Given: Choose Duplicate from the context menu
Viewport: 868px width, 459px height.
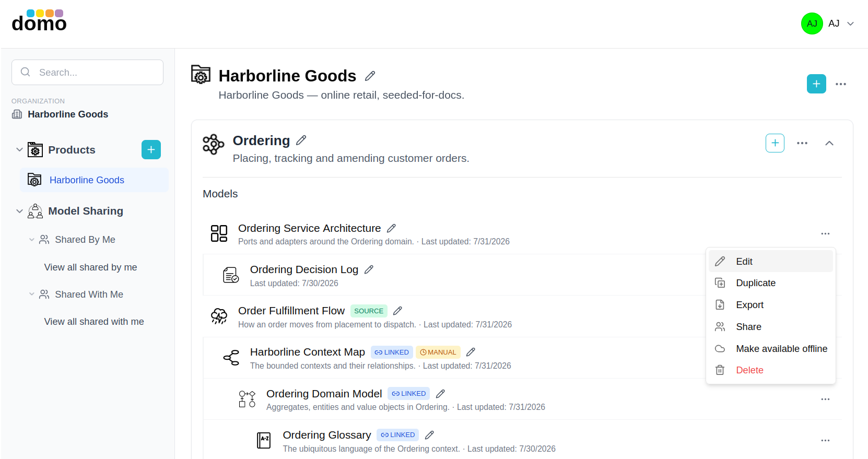Looking at the screenshot, I should (770, 283).
